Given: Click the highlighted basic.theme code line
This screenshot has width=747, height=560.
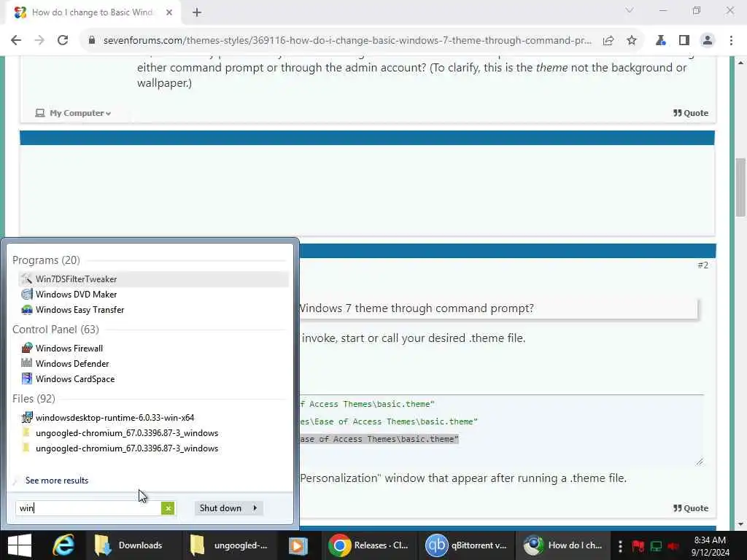Looking at the screenshot, I should (x=379, y=439).
